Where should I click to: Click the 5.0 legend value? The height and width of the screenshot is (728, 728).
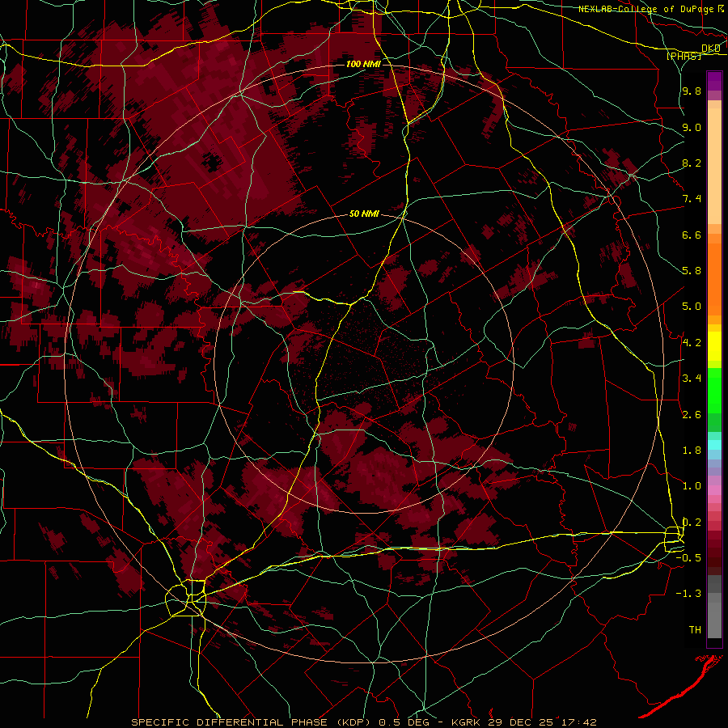click(x=692, y=307)
